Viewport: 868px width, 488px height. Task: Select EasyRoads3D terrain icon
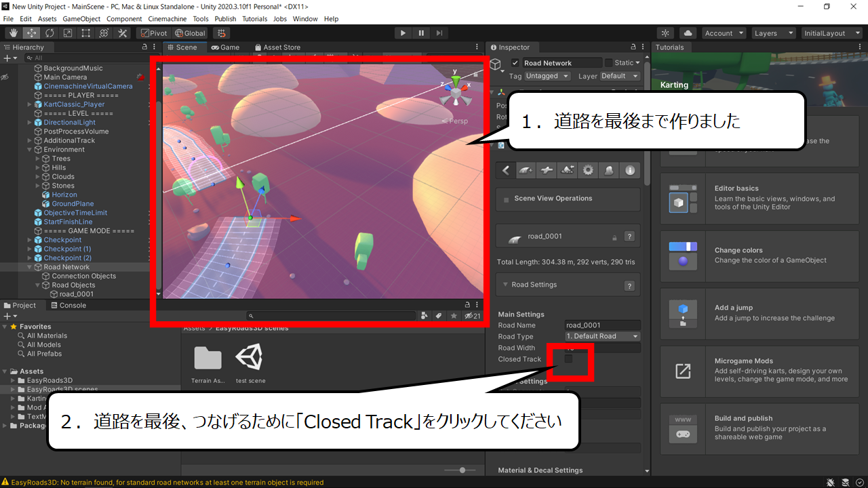coord(567,171)
